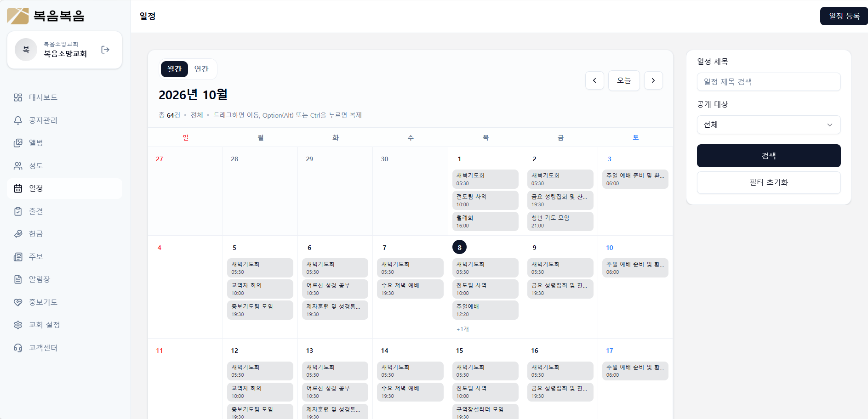868x419 pixels.
Task: Click the 일정 calendar icon
Action: (18, 188)
